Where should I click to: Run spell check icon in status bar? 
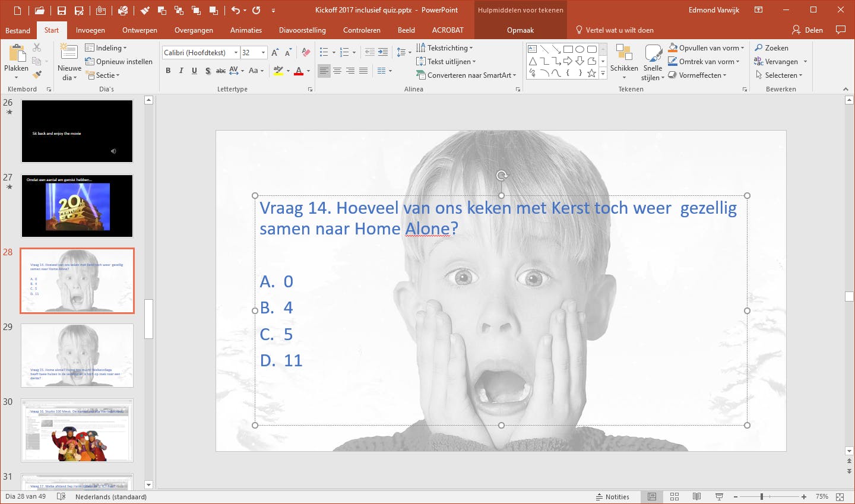pos(61,497)
